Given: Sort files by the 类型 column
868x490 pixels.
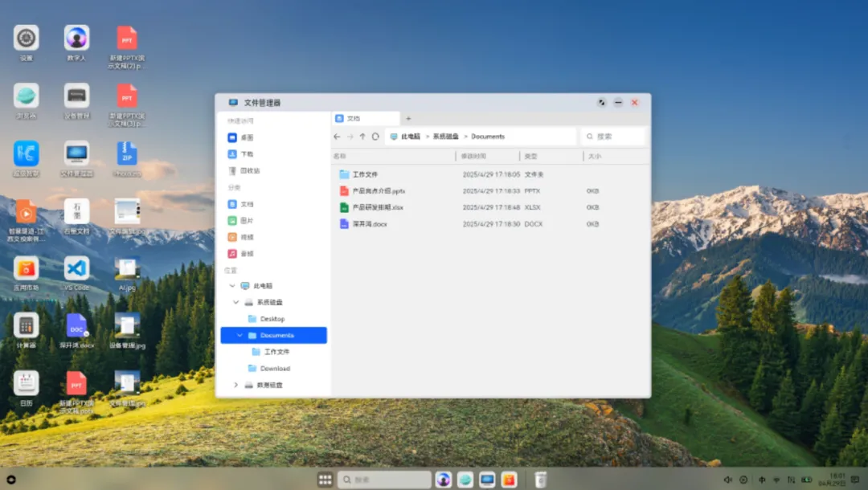Looking at the screenshot, I should (x=531, y=157).
